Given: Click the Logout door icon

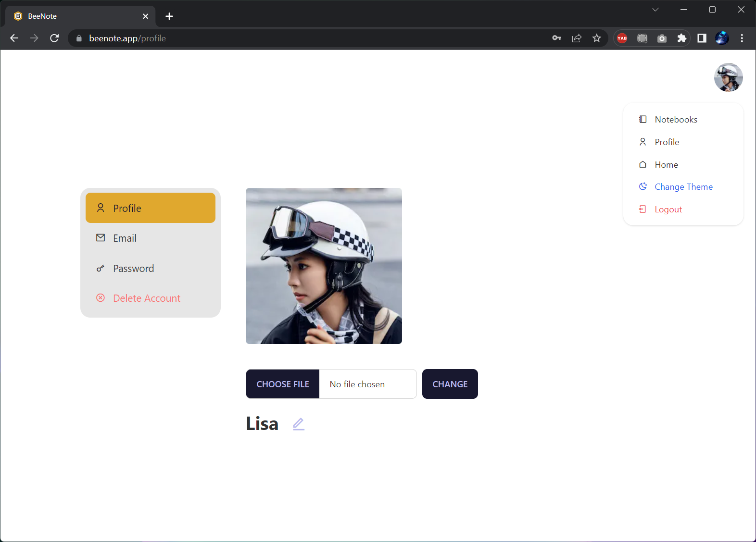Looking at the screenshot, I should 643,209.
